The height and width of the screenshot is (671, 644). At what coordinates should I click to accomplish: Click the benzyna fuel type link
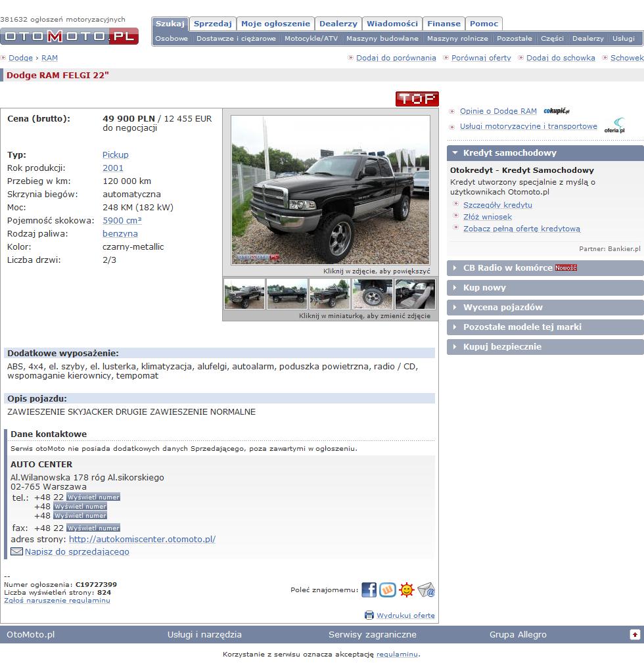(x=120, y=234)
